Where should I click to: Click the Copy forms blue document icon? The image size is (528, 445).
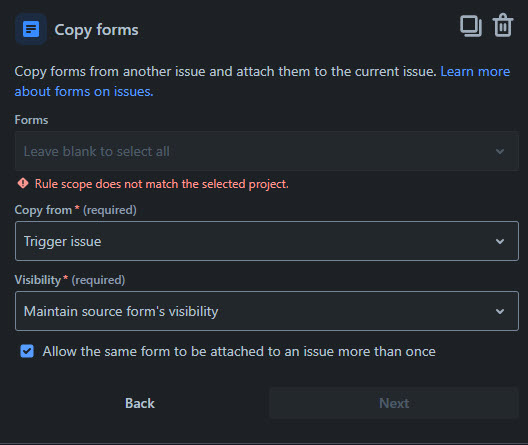click(x=31, y=29)
